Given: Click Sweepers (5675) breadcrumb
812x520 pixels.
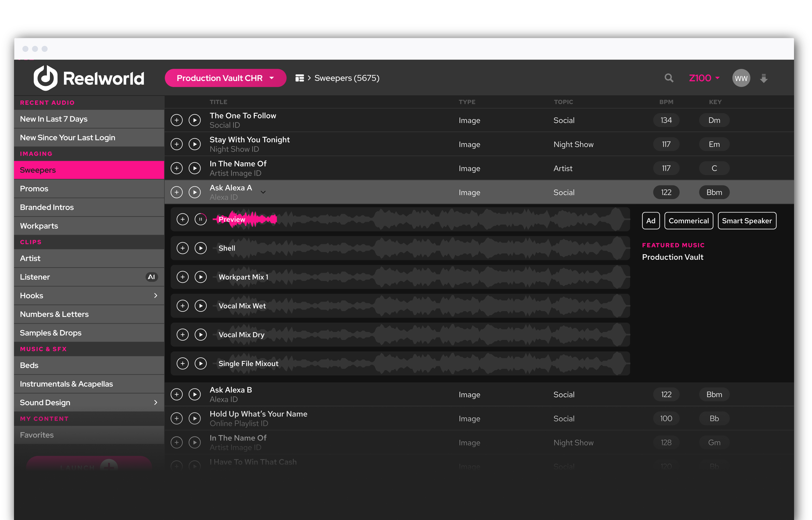Looking at the screenshot, I should (347, 78).
